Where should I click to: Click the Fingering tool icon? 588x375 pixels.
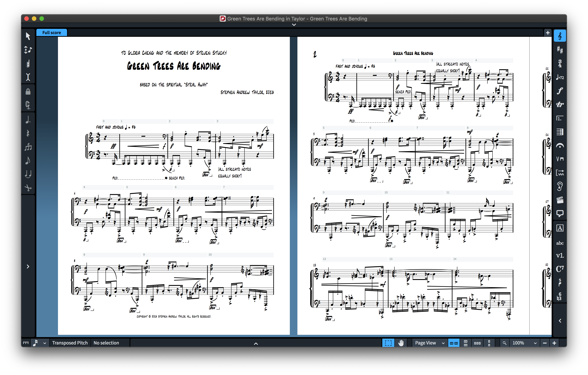tap(560, 283)
